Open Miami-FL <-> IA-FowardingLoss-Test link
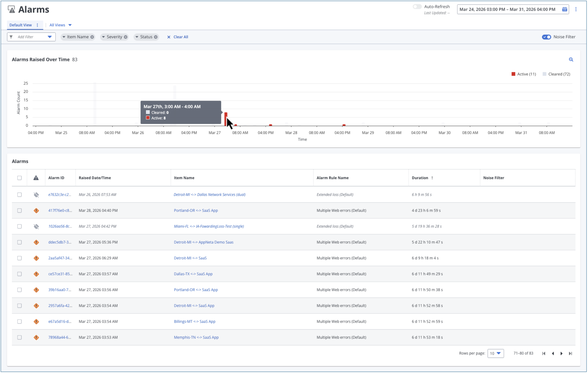The height and width of the screenshot is (373, 588). [x=209, y=226]
